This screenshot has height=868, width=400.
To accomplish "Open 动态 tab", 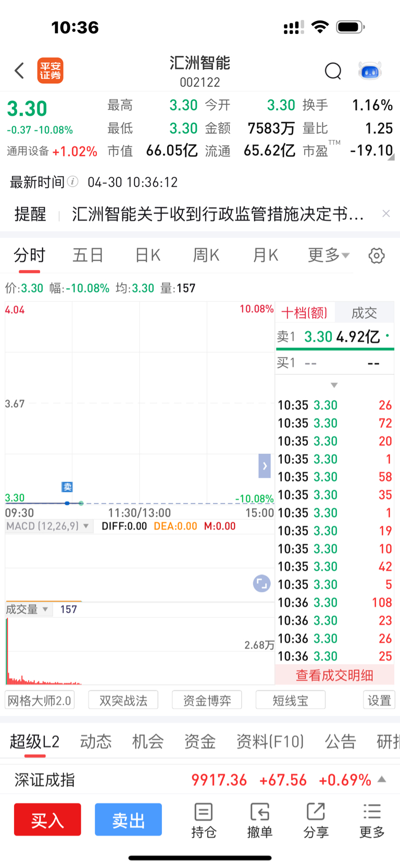I will click(x=96, y=741).
